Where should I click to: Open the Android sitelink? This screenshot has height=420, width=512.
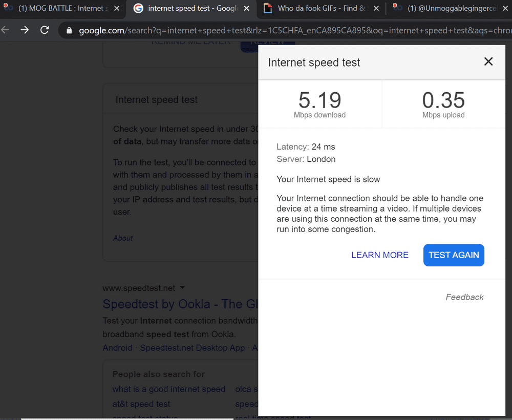[117, 348]
